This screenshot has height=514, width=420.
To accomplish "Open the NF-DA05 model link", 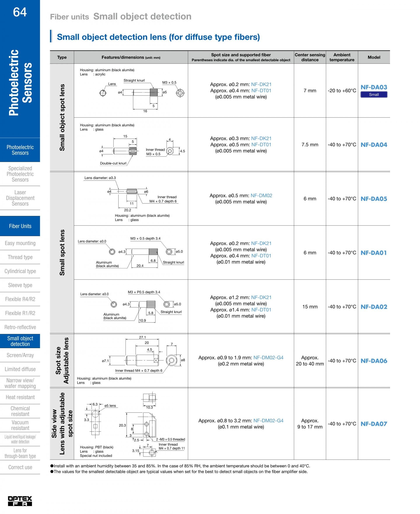I will point(374,199).
